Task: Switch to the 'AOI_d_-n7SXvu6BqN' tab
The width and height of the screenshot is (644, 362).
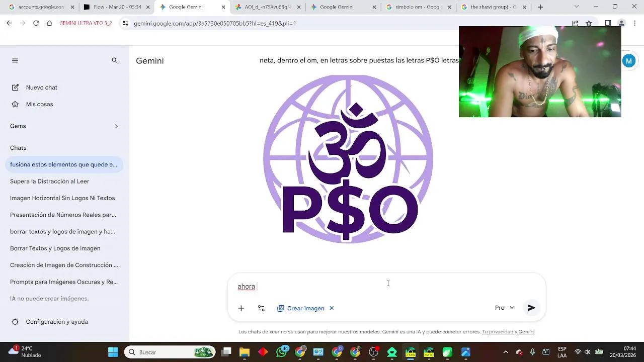Action: [x=267, y=7]
